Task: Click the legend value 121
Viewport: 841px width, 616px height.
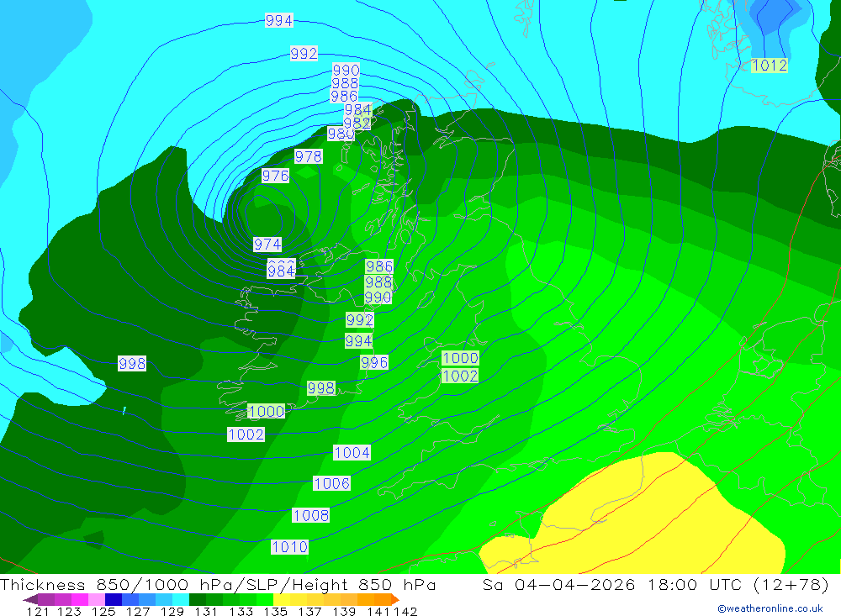Action: click(38, 611)
